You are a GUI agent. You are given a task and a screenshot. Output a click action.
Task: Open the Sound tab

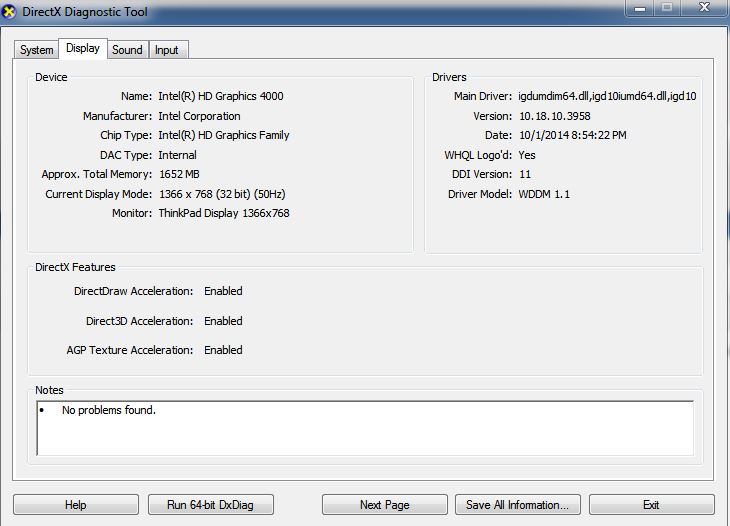click(128, 50)
